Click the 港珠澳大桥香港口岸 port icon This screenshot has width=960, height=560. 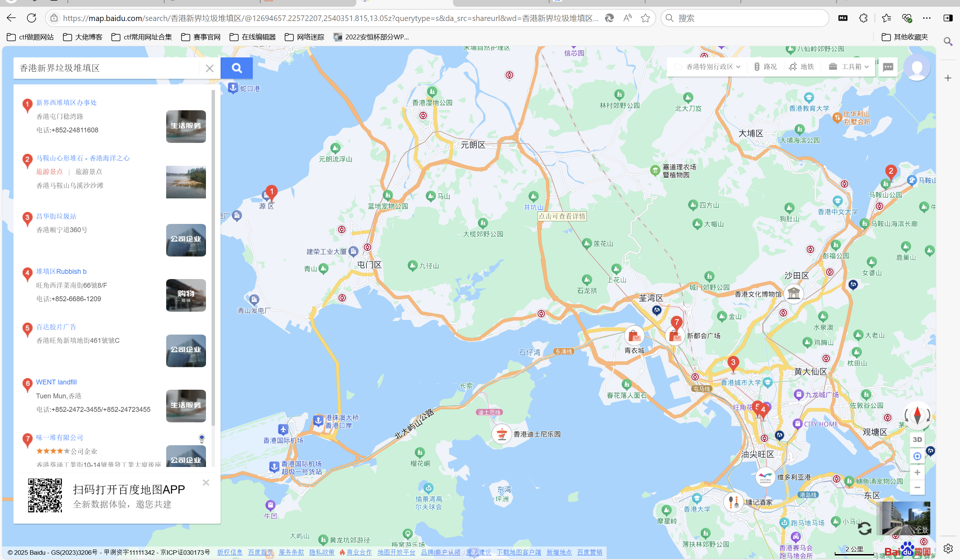coord(318,421)
